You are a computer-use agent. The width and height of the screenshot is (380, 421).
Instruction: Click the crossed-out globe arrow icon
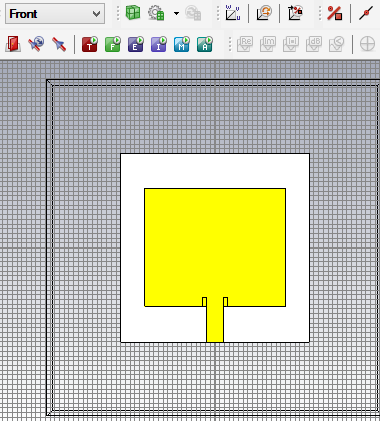pos(36,44)
